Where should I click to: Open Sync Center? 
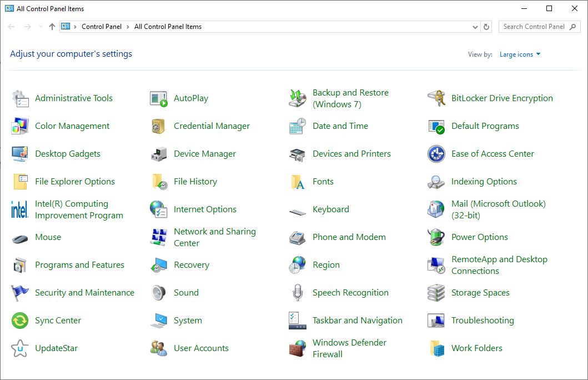59,320
